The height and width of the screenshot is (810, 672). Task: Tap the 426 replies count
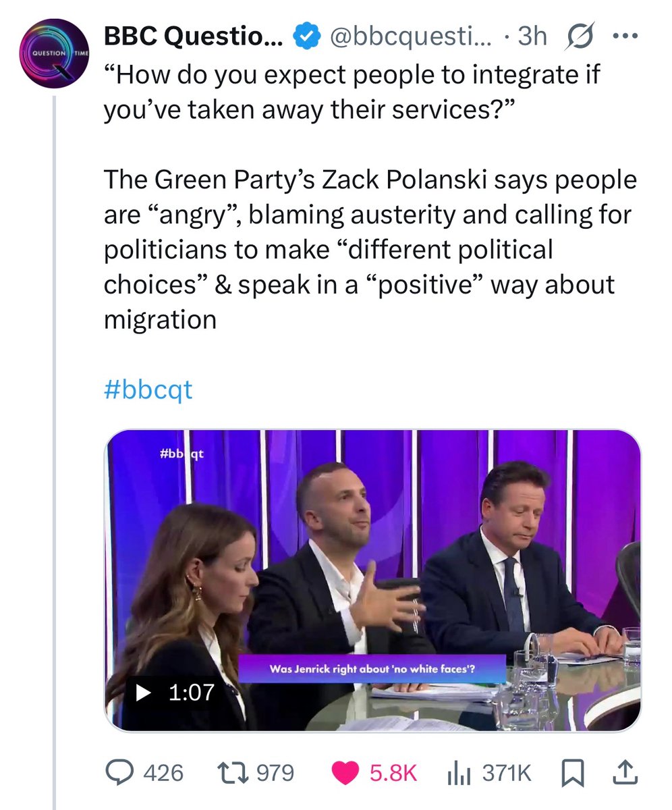[x=163, y=772]
